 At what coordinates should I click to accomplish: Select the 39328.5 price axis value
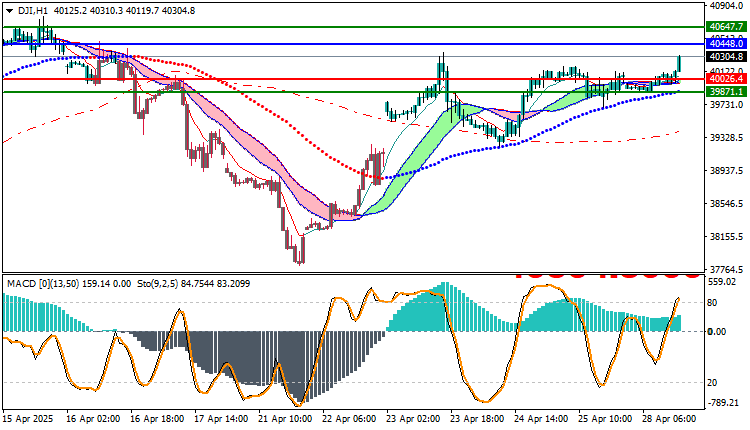coord(726,138)
